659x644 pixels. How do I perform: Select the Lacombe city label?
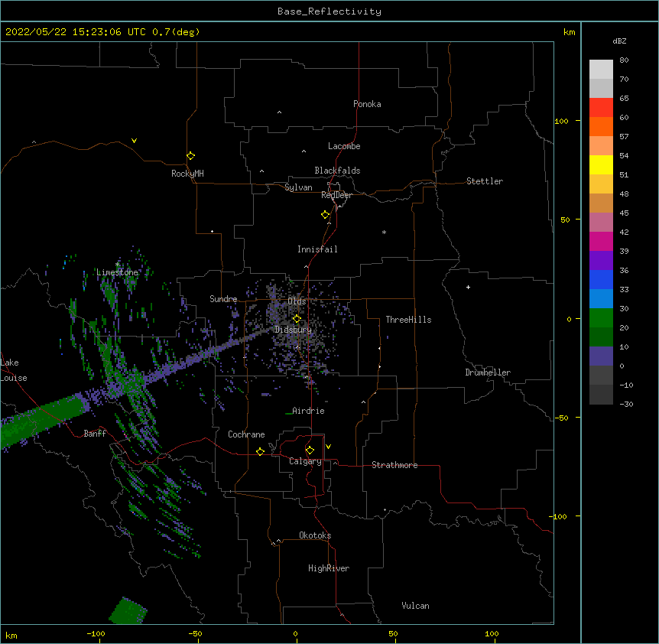point(344,146)
